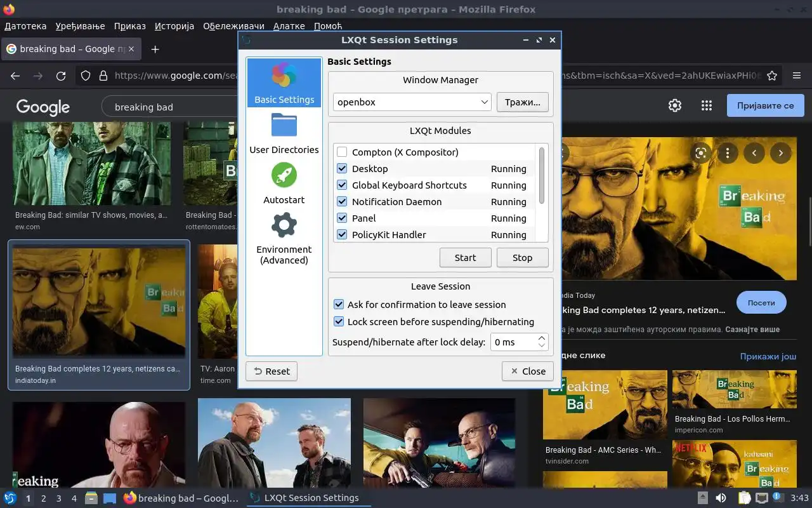Open Firefox hamburger application menu
Screen dimensions: 812x508
tap(797, 76)
